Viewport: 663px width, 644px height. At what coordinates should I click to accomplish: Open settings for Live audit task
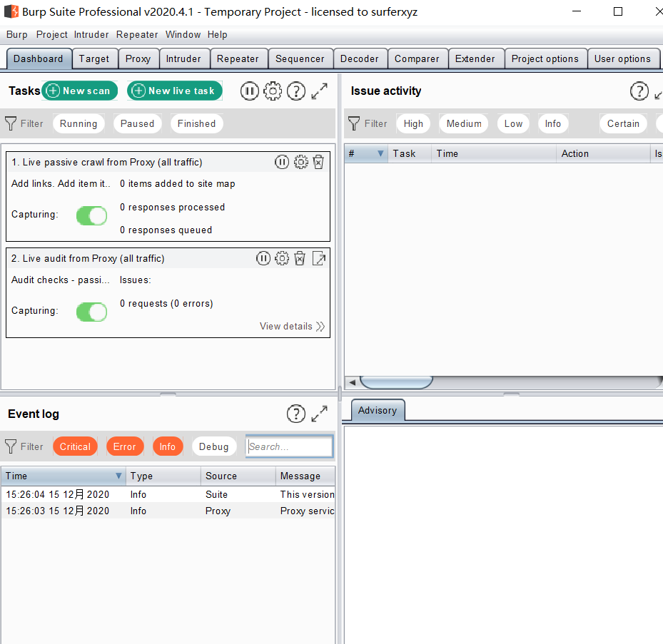click(282, 258)
